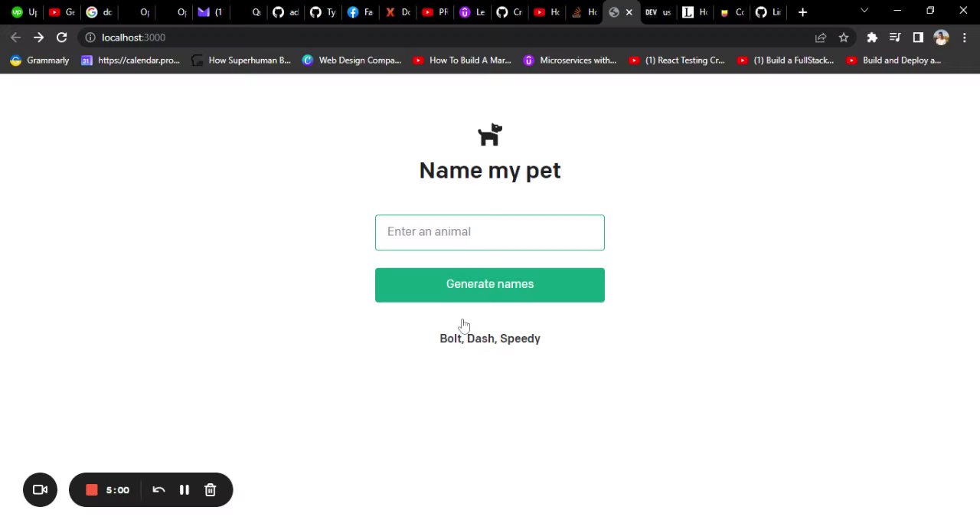Open the Microservices with... bookmark
This screenshot has height=530, width=980.
tap(570, 61)
